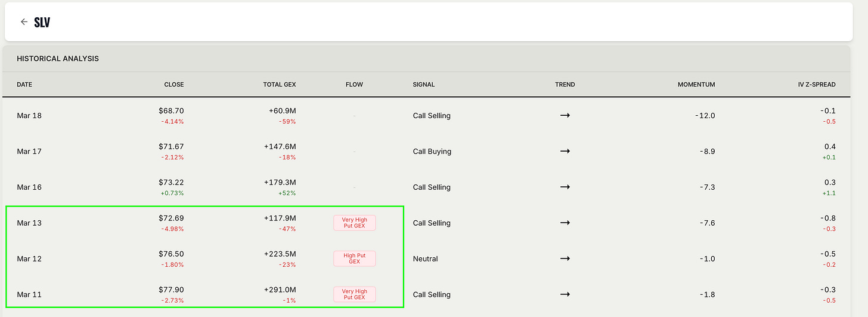Click the High Put GEX badge for Mar 12
Image resolution: width=868 pixels, height=317 pixels.
[354, 258]
